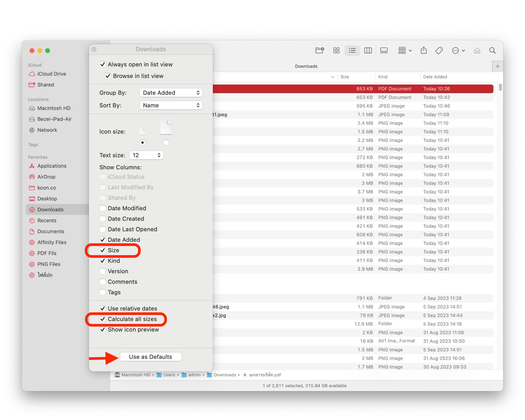Enable the Date Modified column checkbox

tap(103, 208)
